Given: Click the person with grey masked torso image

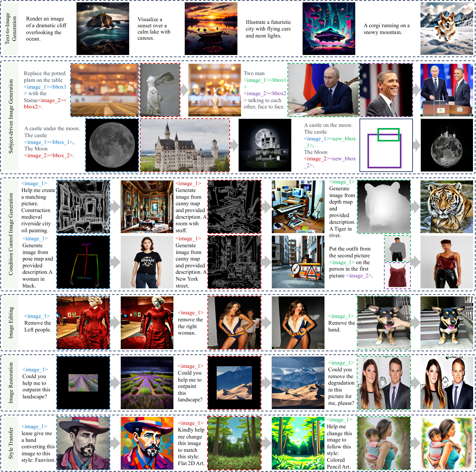Looking at the screenshot, I should (x=397, y=249).
